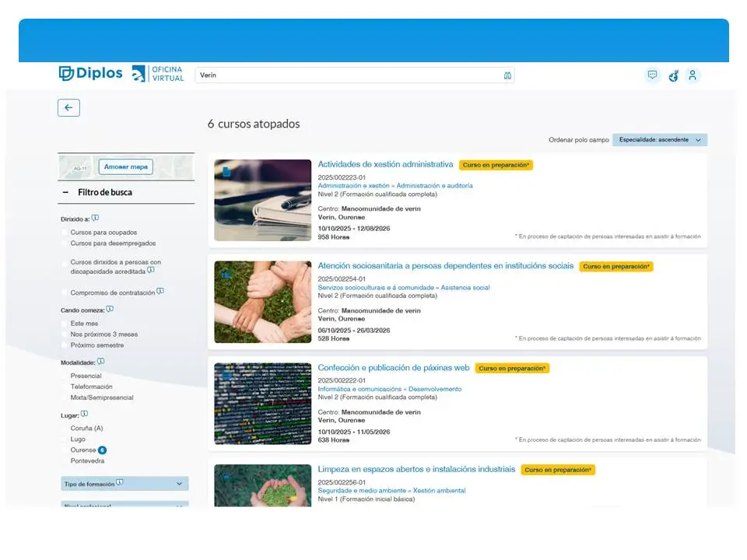Open Atención sociosanitaria a persoas dependentes course

point(445,266)
